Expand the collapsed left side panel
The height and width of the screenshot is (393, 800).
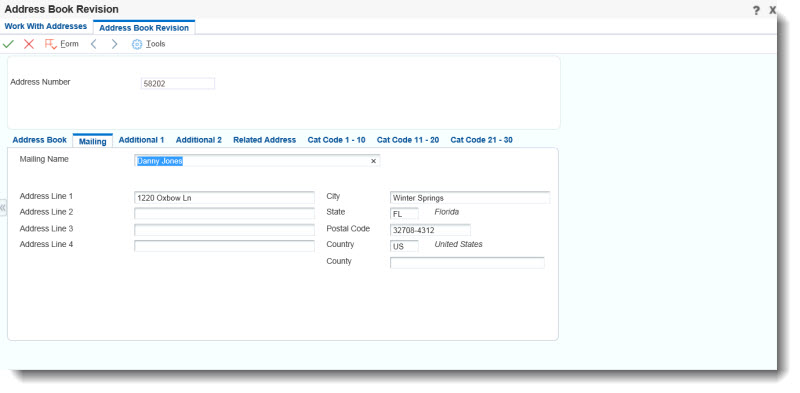click(3, 208)
